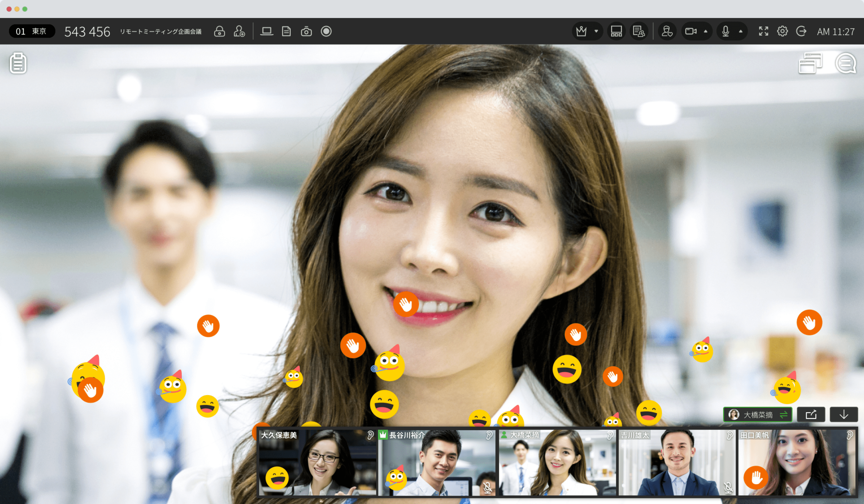The image size is (864, 504).
Task: Open reactions with person-heart icon
Action: coord(667,31)
